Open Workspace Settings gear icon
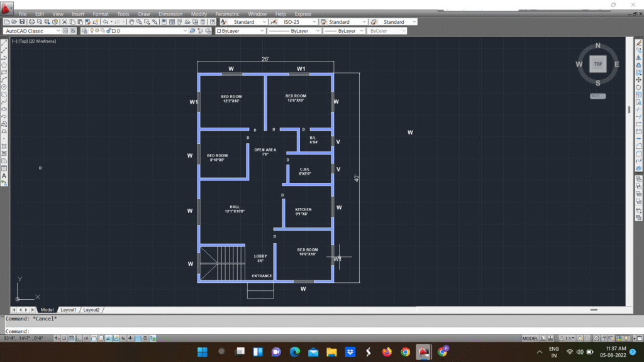Viewport: 644px width, 362px height. click(65, 31)
